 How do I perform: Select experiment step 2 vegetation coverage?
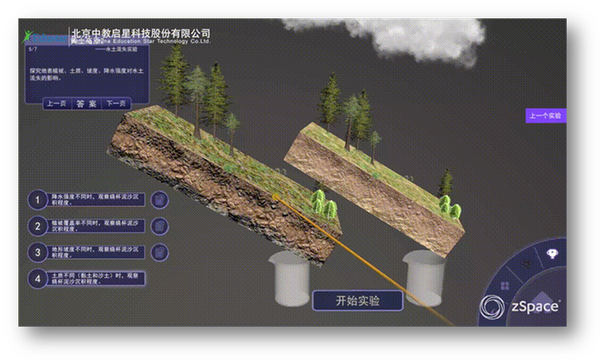[36, 226]
